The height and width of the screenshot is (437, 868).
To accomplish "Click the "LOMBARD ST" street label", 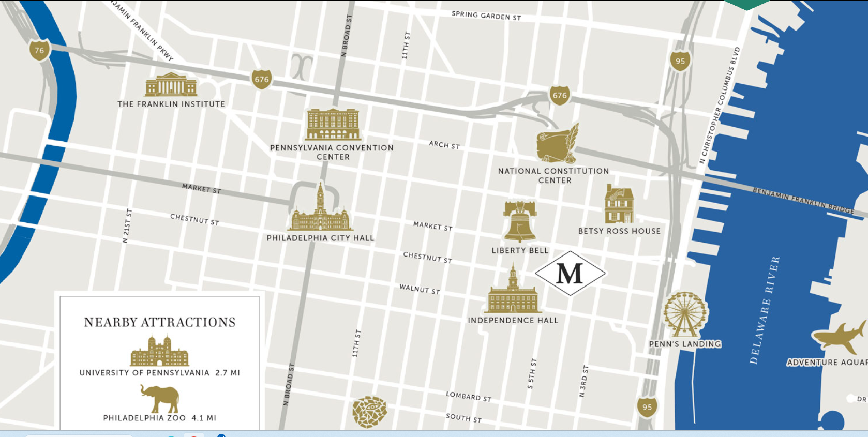I will tap(469, 397).
